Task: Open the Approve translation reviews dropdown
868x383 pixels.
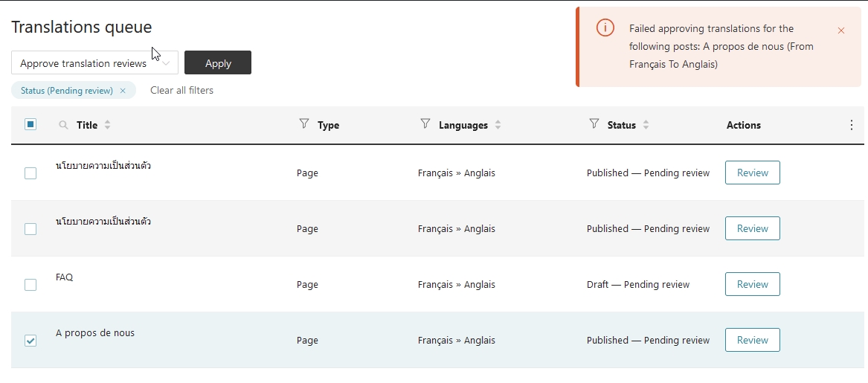Action: (x=94, y=62)
